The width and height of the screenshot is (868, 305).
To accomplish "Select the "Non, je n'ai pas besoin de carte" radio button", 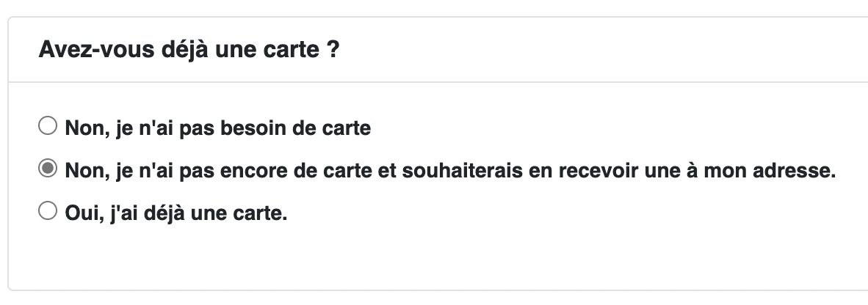I will (47, 127).
